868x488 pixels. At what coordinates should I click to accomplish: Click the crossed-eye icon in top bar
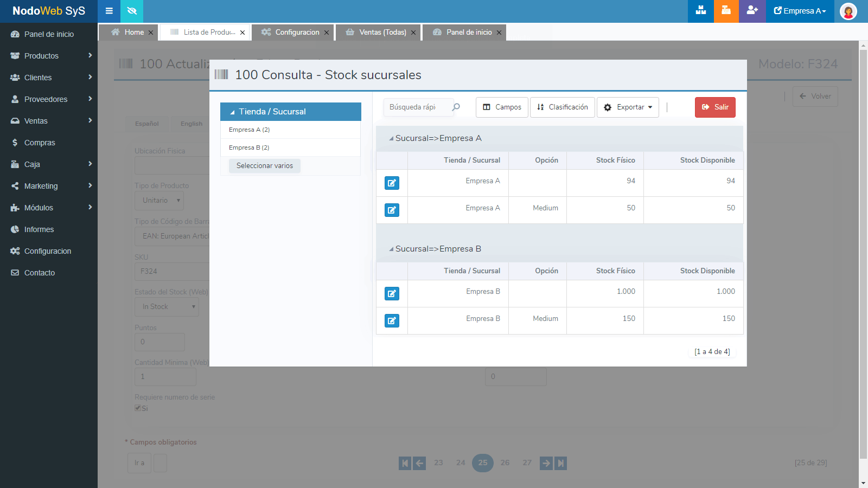pyautogui.click(x=132, y=11)
